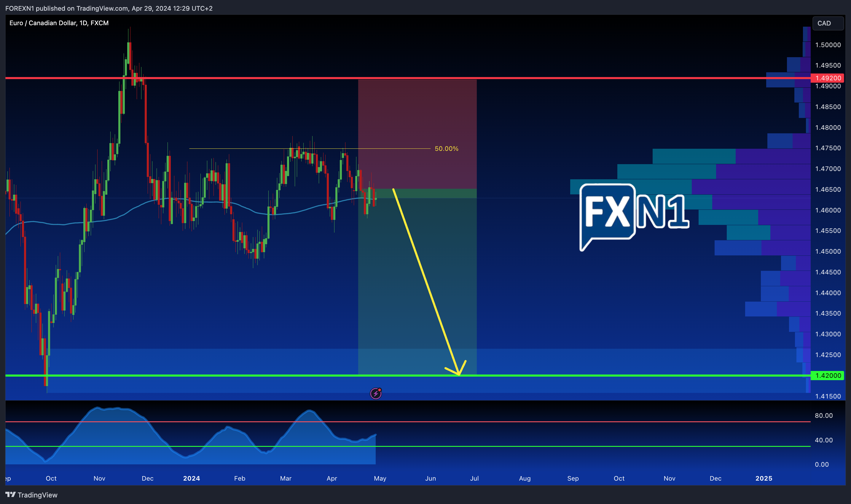Screen dimensions: 851x504
Task: Click the 1.44000 price axis value
Action: 828,292
